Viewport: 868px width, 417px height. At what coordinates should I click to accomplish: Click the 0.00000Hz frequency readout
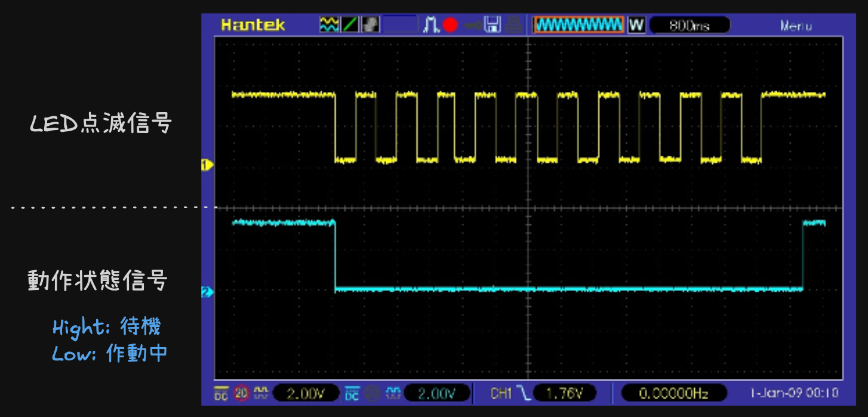click(x=674, y=393)
